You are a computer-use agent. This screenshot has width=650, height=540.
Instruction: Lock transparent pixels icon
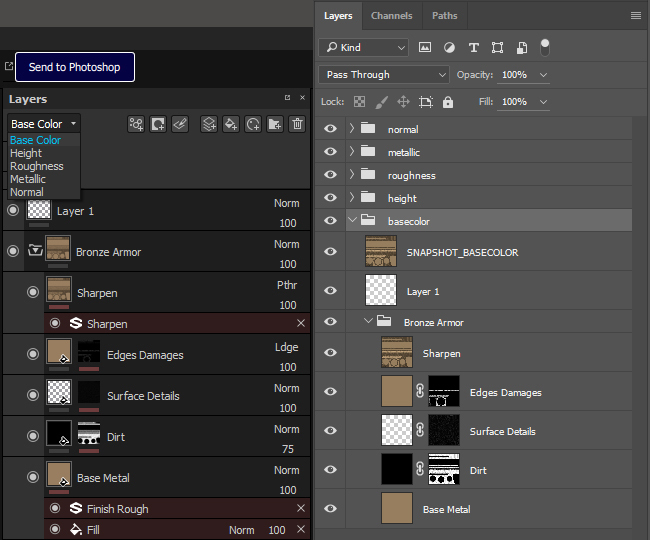(359, 102)
